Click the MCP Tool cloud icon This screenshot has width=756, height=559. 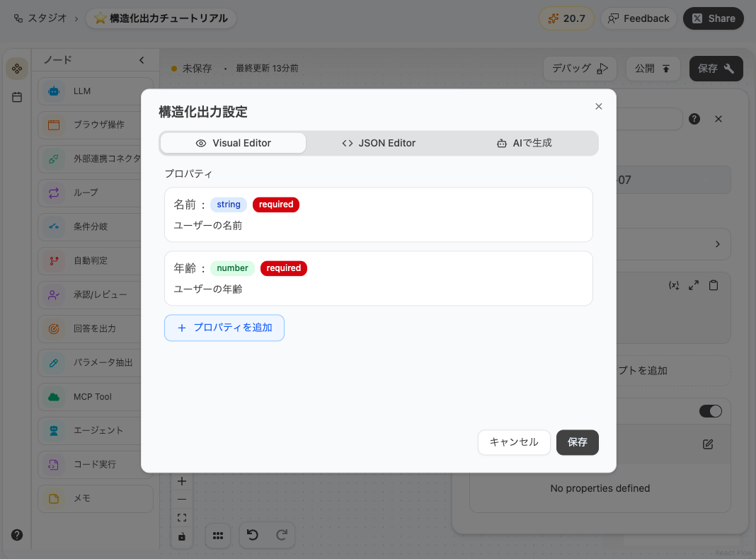point(53,397)
